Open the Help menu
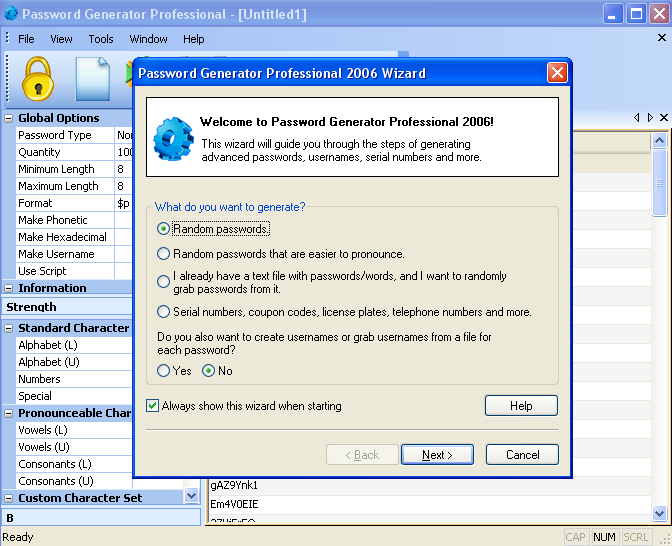The height and width of the screenshot is (546, 672). [x=194, y=39]
